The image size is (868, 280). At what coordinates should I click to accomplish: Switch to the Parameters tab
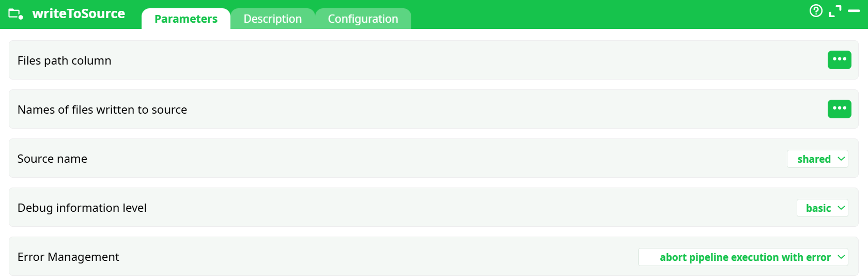click(186, 19)
